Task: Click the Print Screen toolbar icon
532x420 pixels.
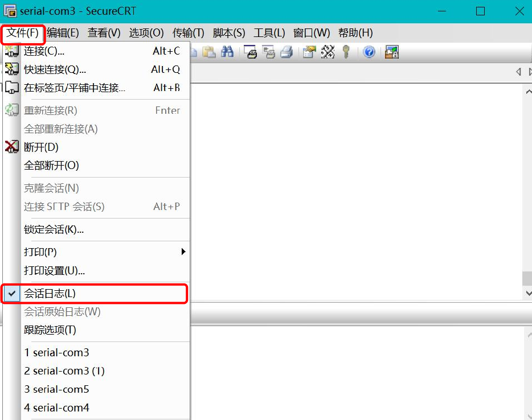Action: pyautogui.click(x=251, y=52)
